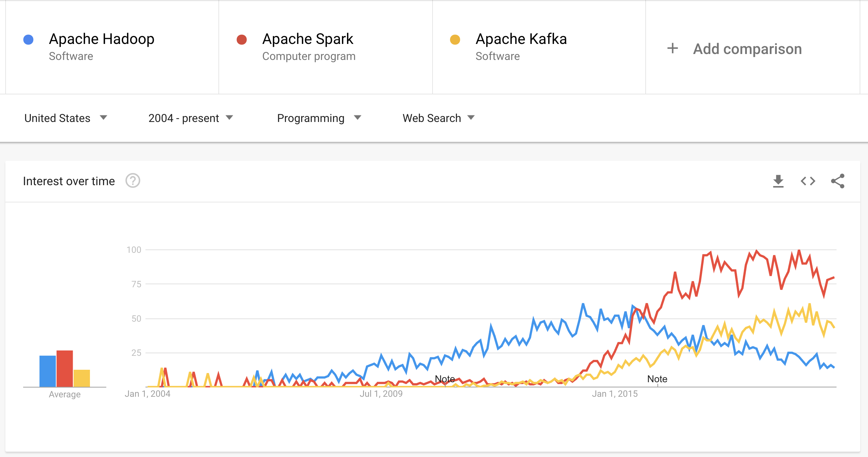This screenshot has height=457, width=868.
Task: Edit the Apache Kafka search term
Action: (x=521, y=39)
